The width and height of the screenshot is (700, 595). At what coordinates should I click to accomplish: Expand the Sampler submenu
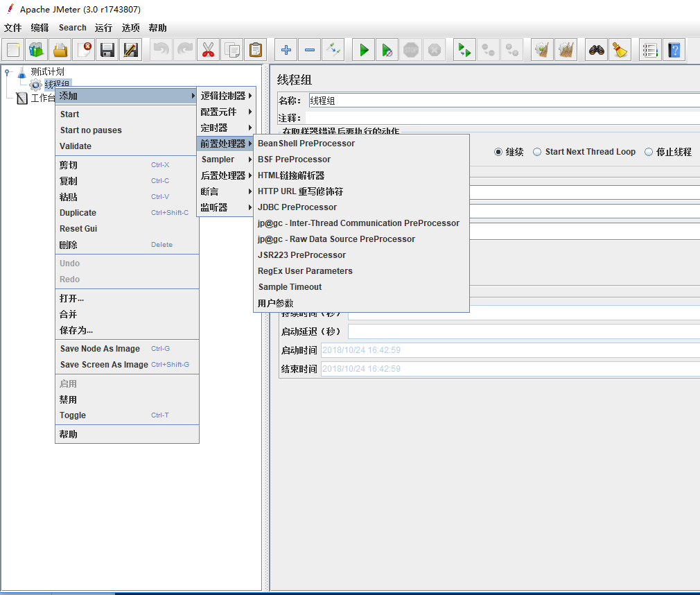(226, 159)
